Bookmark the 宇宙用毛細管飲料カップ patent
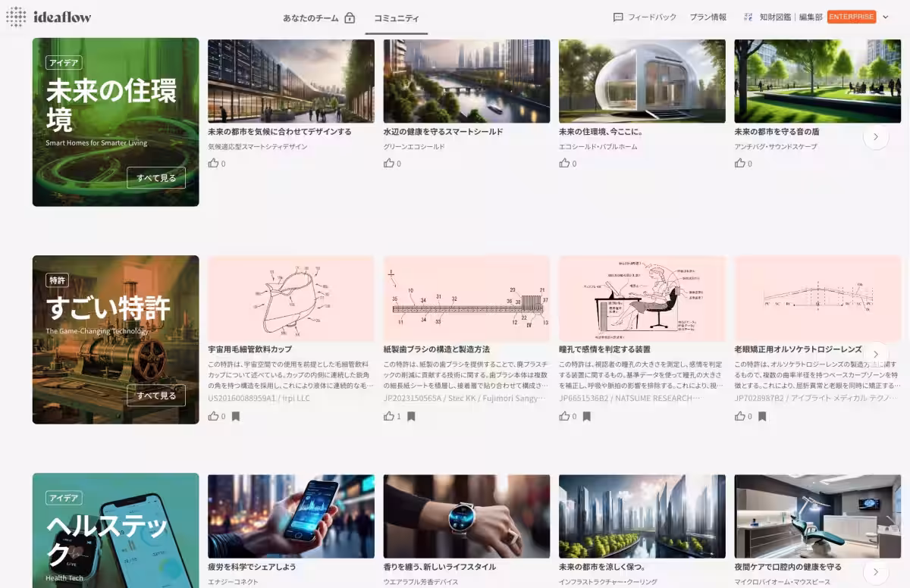This screenshot has height=588, width=910. point(235,416)
